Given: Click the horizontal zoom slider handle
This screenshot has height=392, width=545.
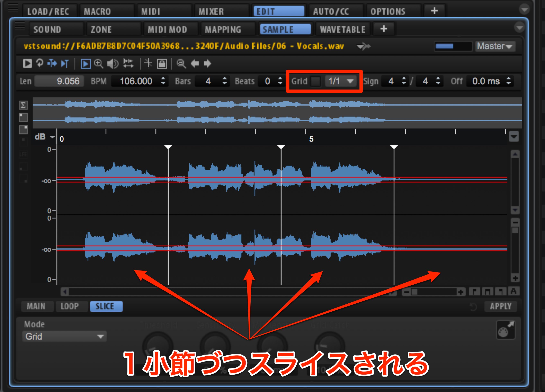Looking at the screenshot, I should (414, 292).
